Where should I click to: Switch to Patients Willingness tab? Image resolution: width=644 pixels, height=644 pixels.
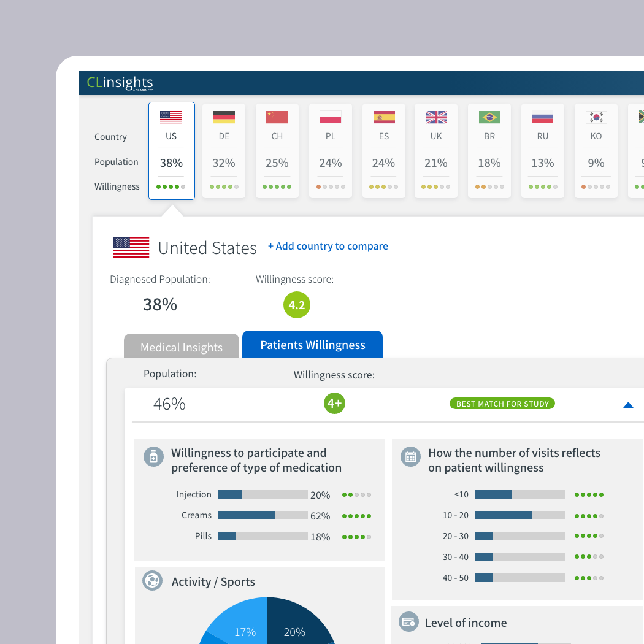313,344
